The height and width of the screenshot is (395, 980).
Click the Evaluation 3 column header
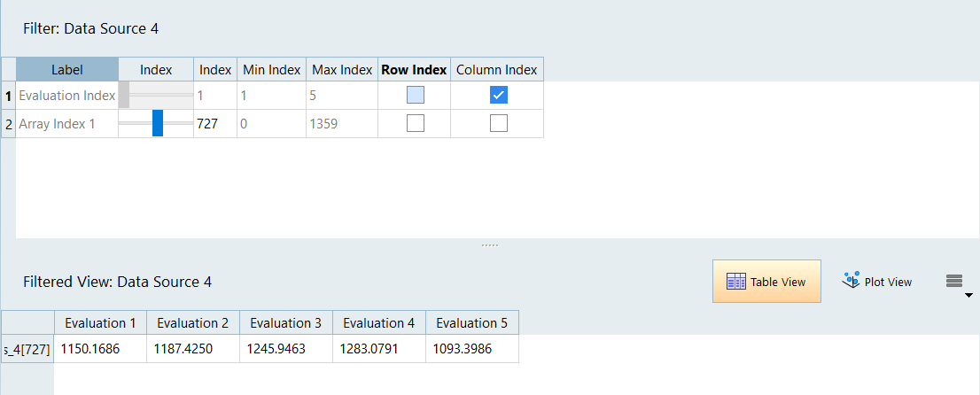[286, 322]
